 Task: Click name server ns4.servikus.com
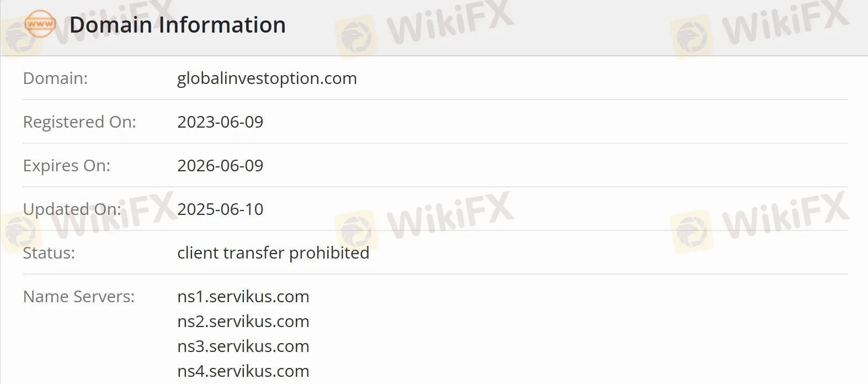point(243,371)
